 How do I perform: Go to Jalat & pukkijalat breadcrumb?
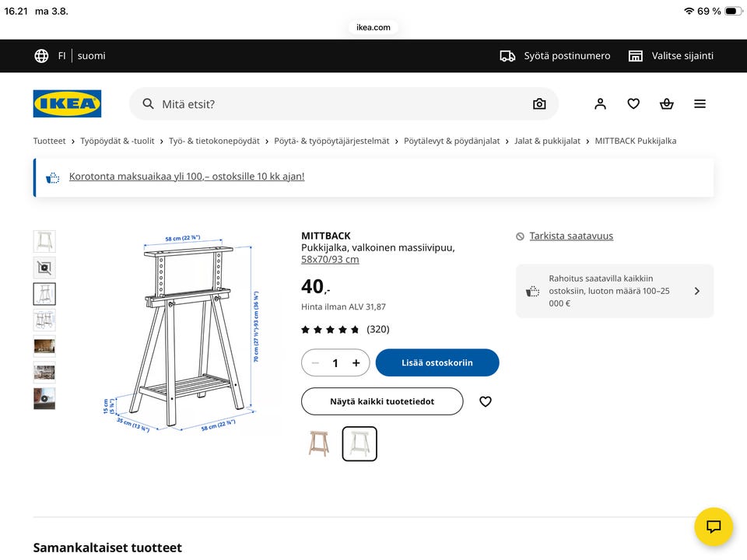pos(547,141)
